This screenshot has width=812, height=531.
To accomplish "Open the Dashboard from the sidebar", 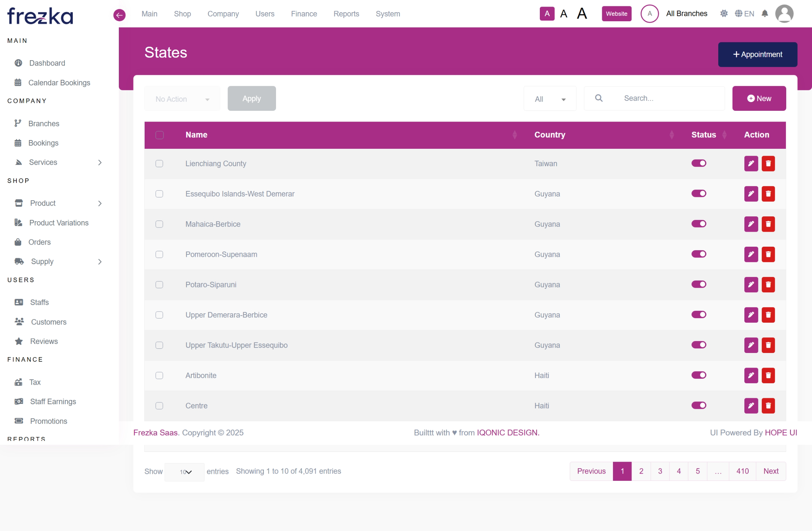I will pyautogui.click(x=47, y=63).
